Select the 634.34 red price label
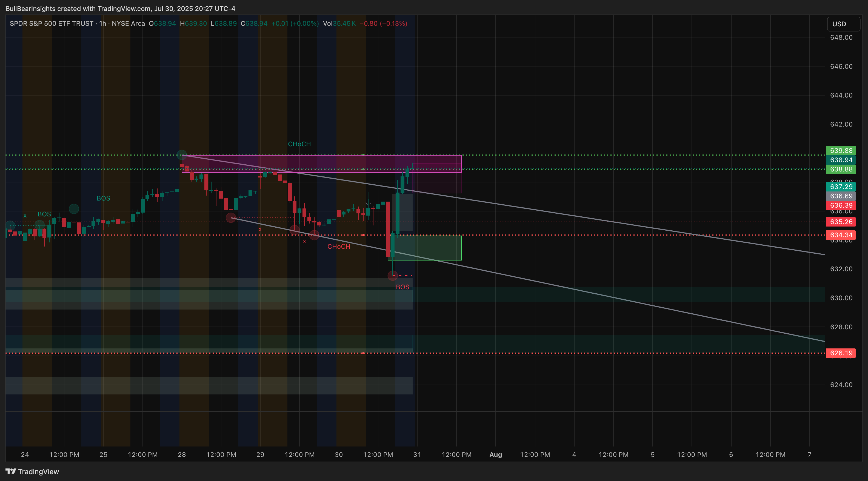The height and width of the screenshot is (481, 868). pos(841,235)
